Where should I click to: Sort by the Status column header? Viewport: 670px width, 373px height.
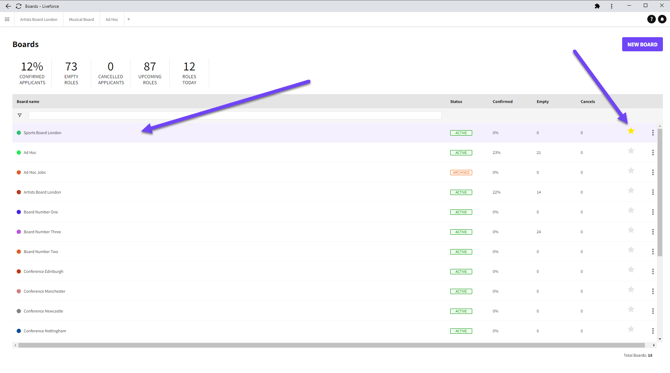click(x=456, y=102)
